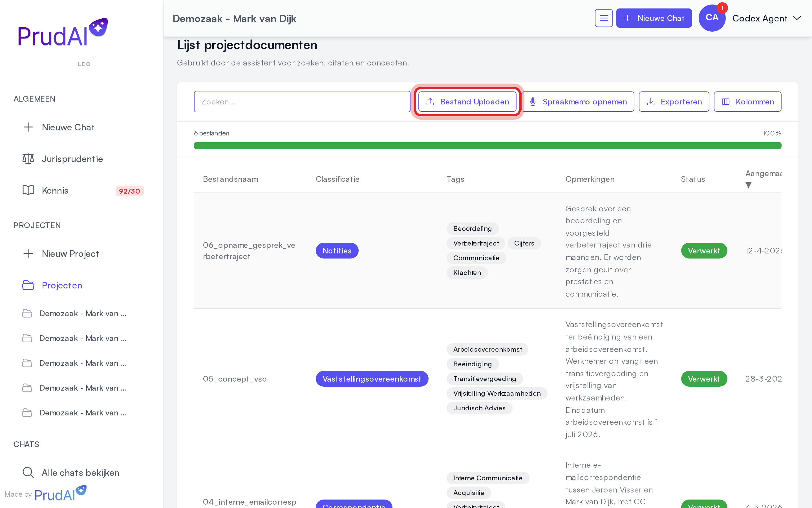Click the CA avatar with notification badge

pyautogui.click(x=712, y=17)
